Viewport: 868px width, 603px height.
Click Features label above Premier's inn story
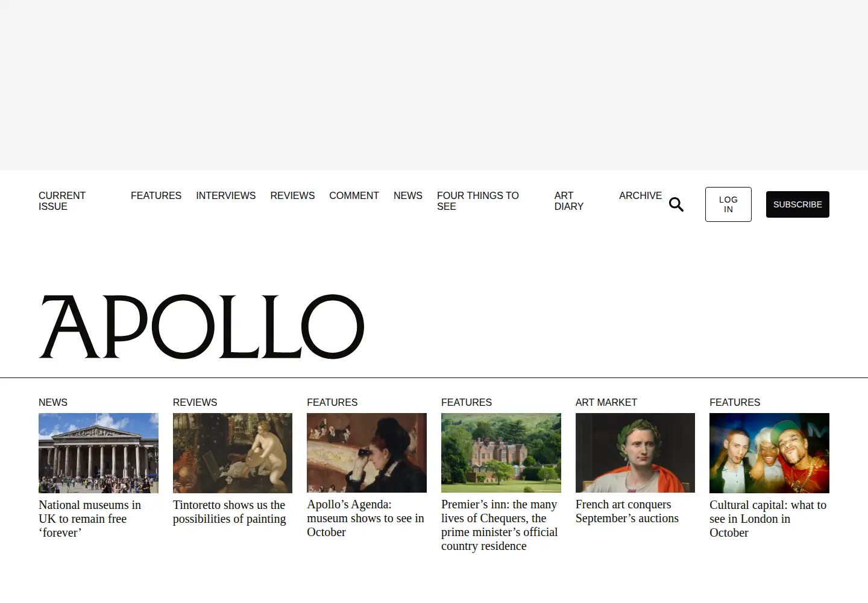coord(467,402)
